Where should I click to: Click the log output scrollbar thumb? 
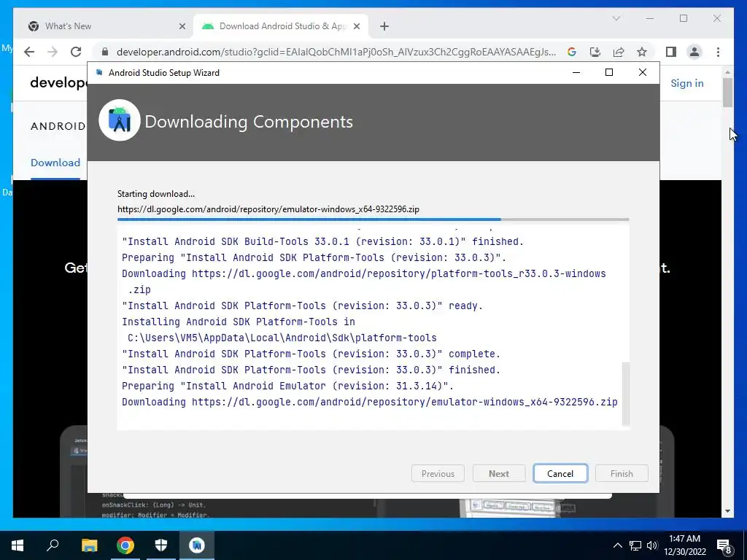(626, 393)
